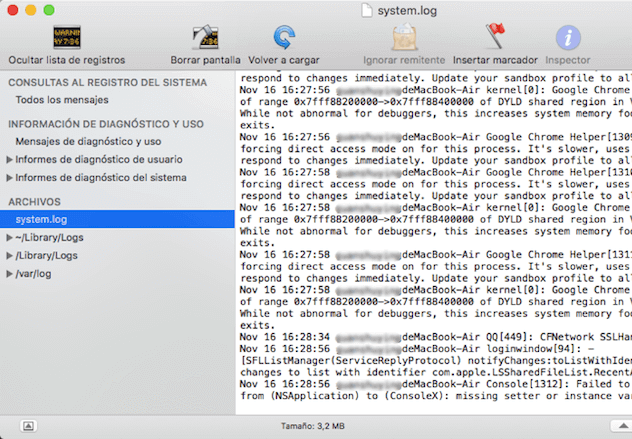Click the Inspector text label
Screen dimensions: 632x439
click(568, 60)
